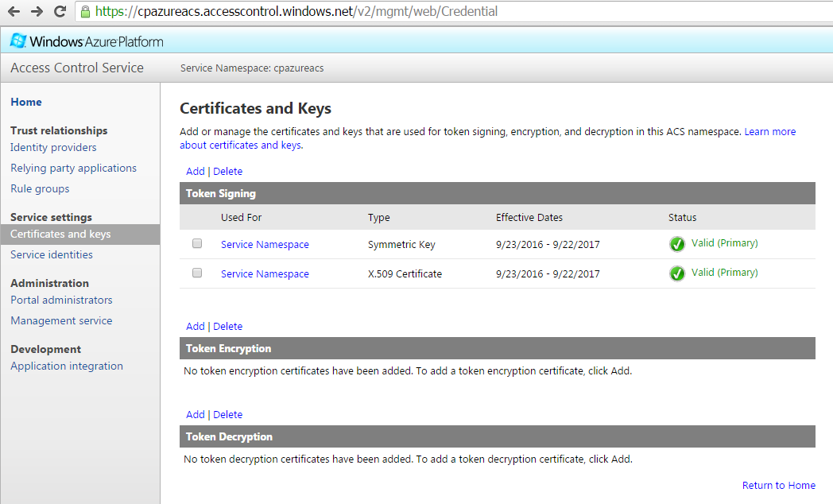Click the Development sidebar heading

tap(45, 349)
